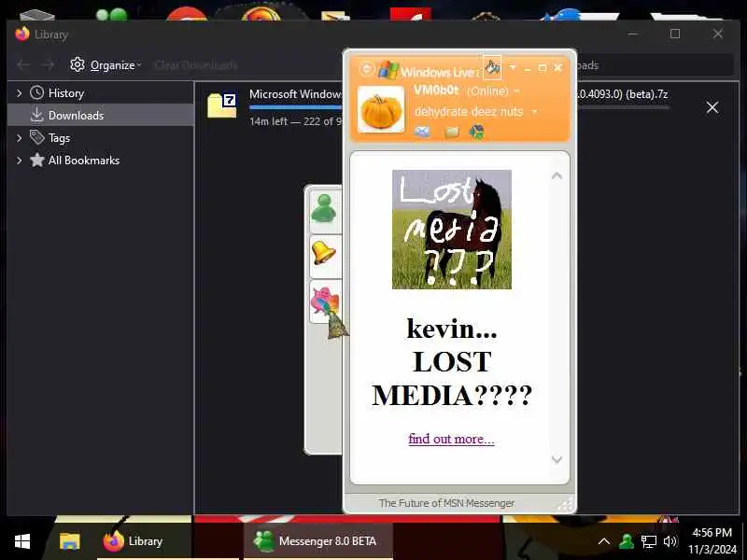Click 'The Future of MSN Messenger' footer text
The width and height of the screenshot is (747, 560).
point(446,503)
